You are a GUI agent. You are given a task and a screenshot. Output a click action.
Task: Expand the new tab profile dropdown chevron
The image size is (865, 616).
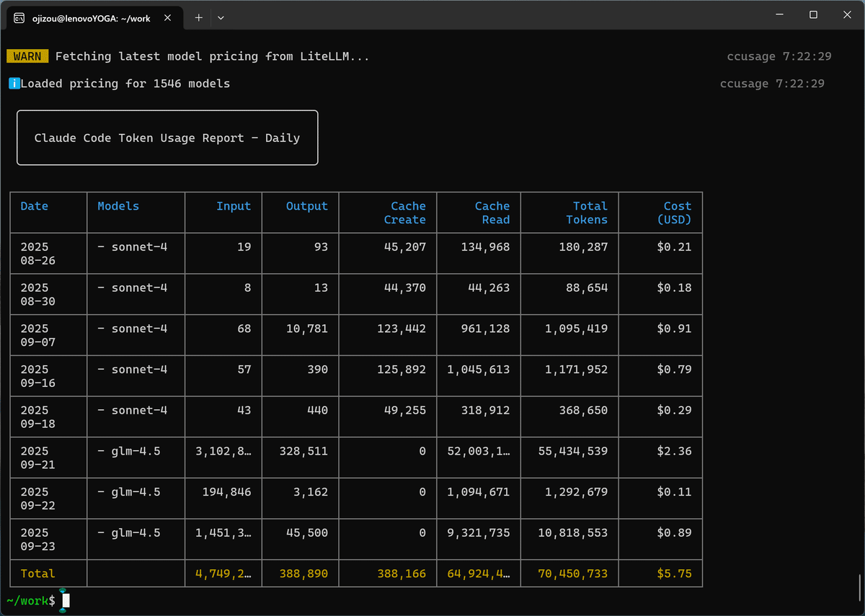tap(221, 18)
